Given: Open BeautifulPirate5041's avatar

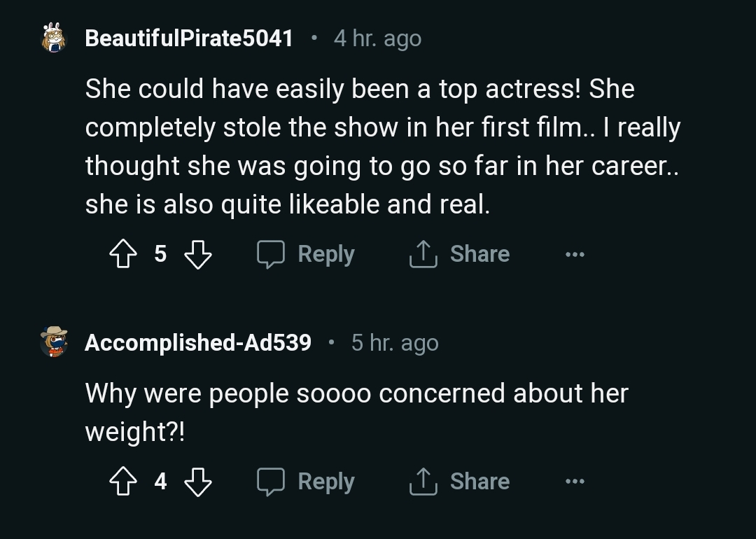Looking at the screenshot, I should 53,38.
